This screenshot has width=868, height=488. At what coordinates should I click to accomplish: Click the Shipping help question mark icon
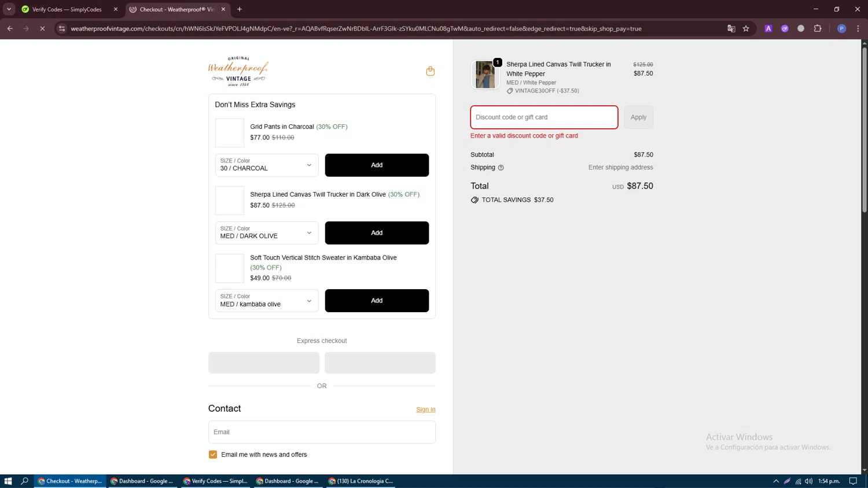click(501, 168)
